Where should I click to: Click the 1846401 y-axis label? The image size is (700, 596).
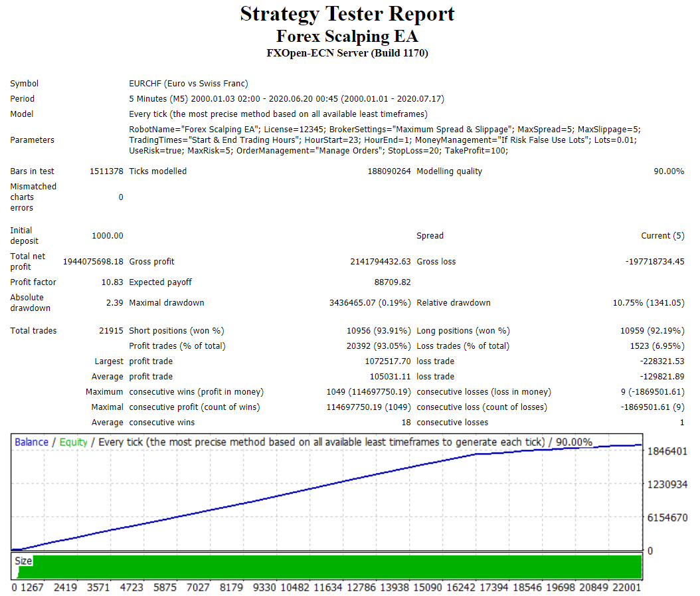pos(667,452)
